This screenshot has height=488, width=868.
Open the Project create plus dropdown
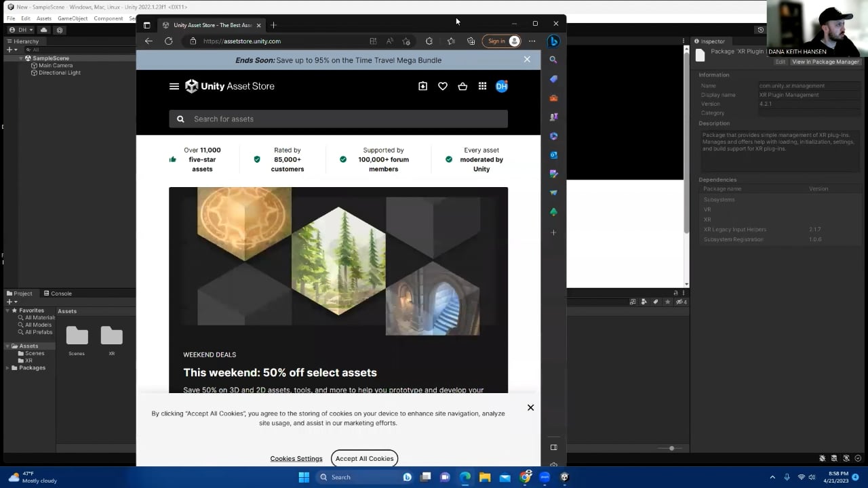click(11, 302)
